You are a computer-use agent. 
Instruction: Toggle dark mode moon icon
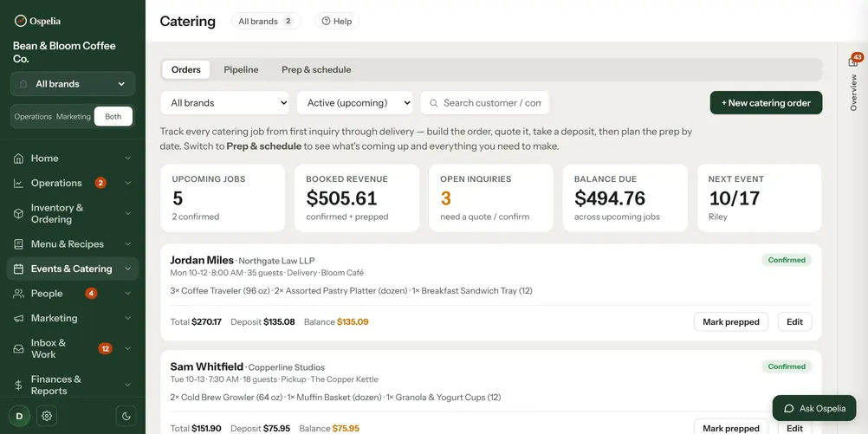(126, 416)
